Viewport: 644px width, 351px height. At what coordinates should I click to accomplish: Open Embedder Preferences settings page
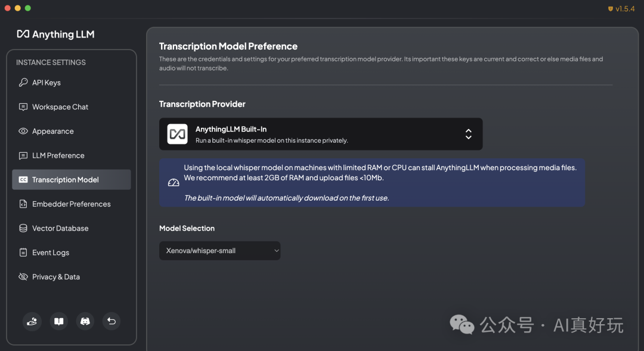[72, 204]
